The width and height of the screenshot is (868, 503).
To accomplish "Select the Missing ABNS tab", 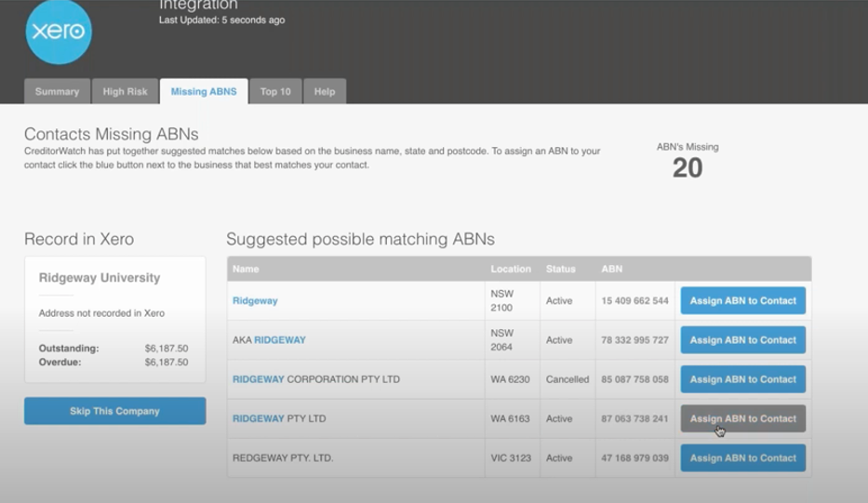I will point(204,91).
